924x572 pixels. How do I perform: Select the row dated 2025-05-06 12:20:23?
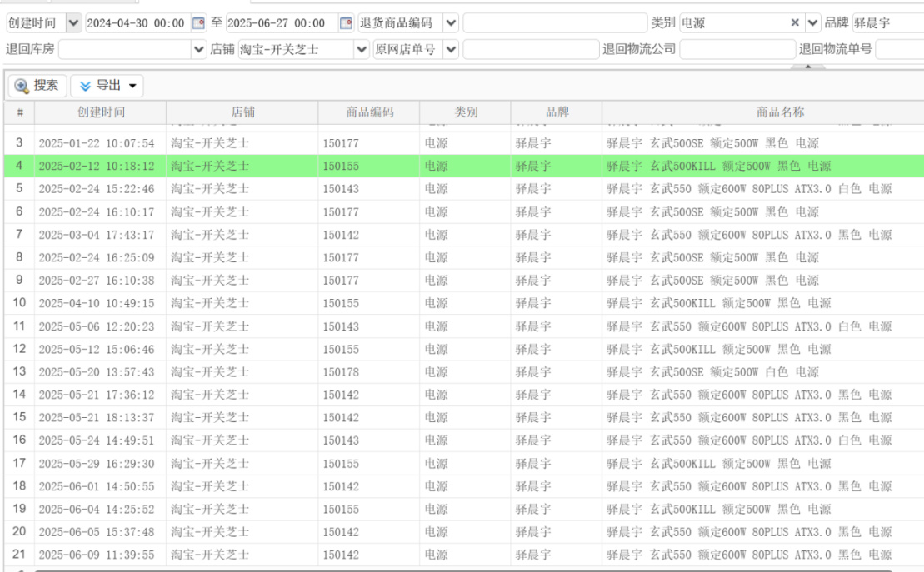point(464,326)
